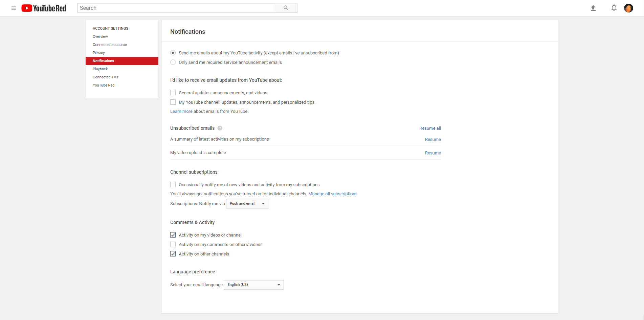This screenshot has width=644, height=320.
Task: Open 'Manage all subscriptions' link
Action: pos(333,194)
